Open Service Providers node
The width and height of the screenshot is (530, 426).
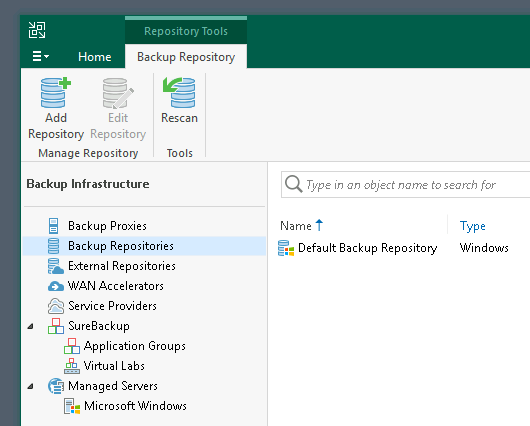click(x=112, y=306)
